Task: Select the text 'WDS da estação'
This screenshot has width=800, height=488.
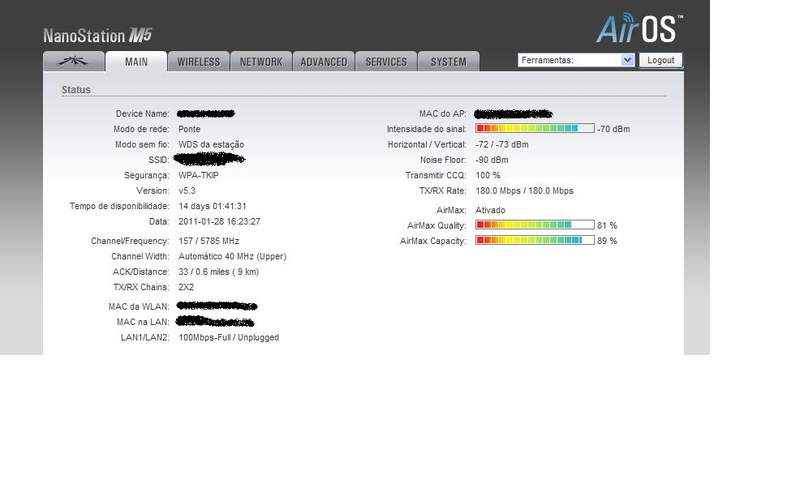Action: [x=211, y=144]
